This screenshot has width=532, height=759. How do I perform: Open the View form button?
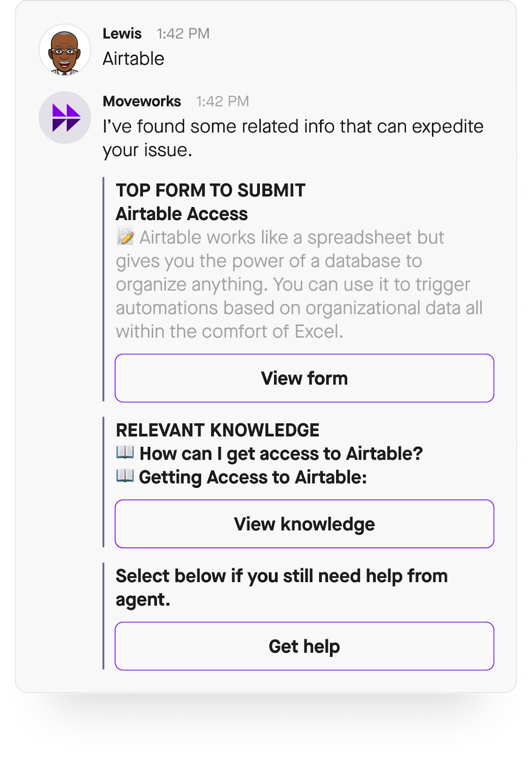tap(304, 378)
